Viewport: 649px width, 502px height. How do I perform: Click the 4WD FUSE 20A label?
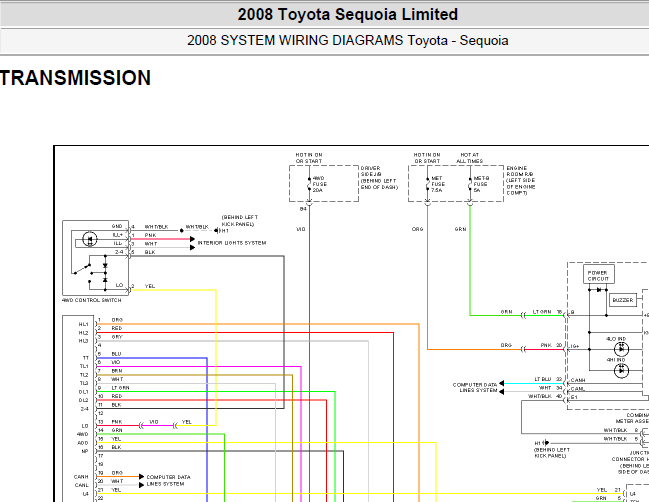(320, 184)
